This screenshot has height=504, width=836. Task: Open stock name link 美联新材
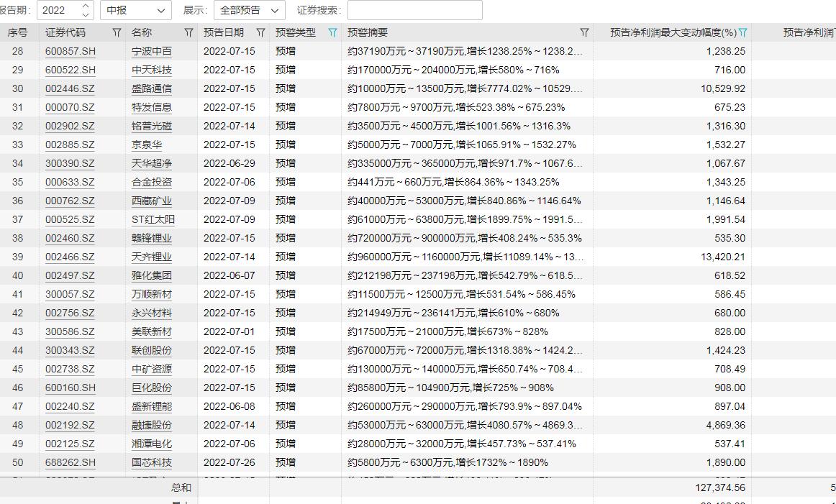[x=152, y=331]
